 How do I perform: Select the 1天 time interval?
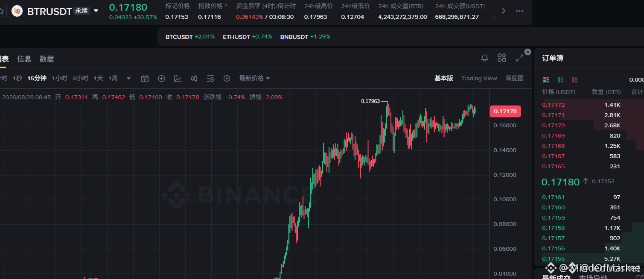(99, 78)
